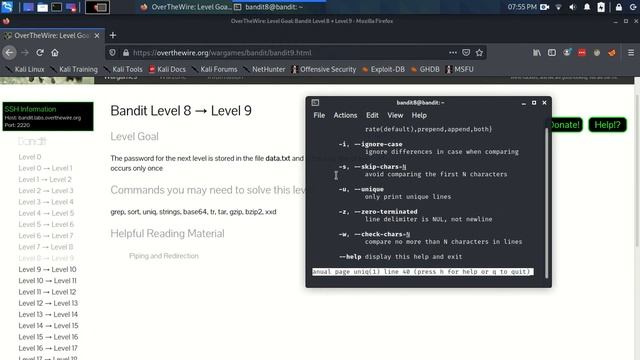Open the Kali applications menu icon

[x=7, y=7]
